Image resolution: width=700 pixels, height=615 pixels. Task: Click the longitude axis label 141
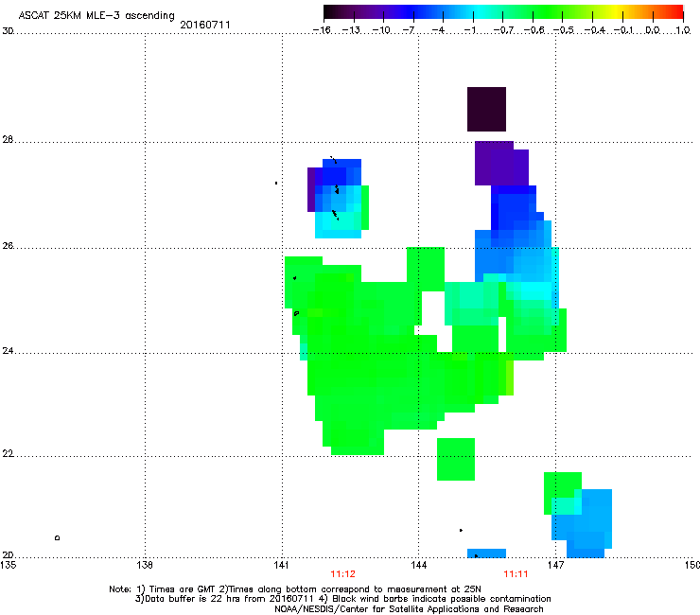[282, 565]
